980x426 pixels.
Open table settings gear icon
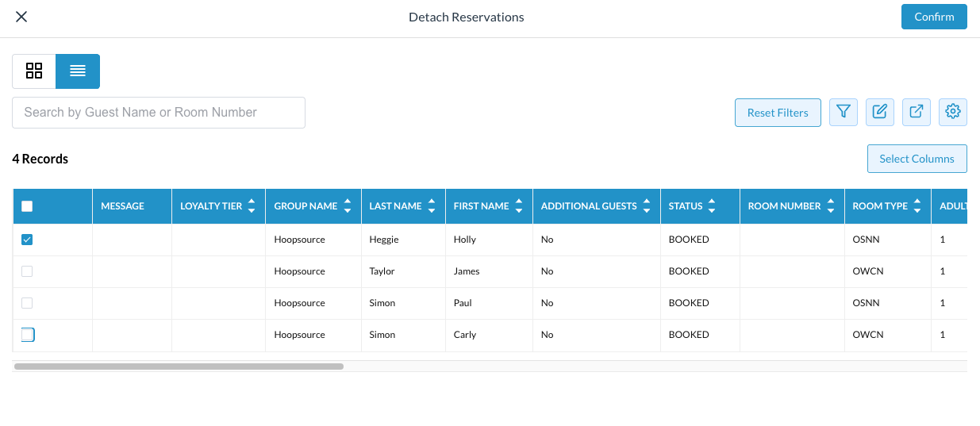coord(953,112)
